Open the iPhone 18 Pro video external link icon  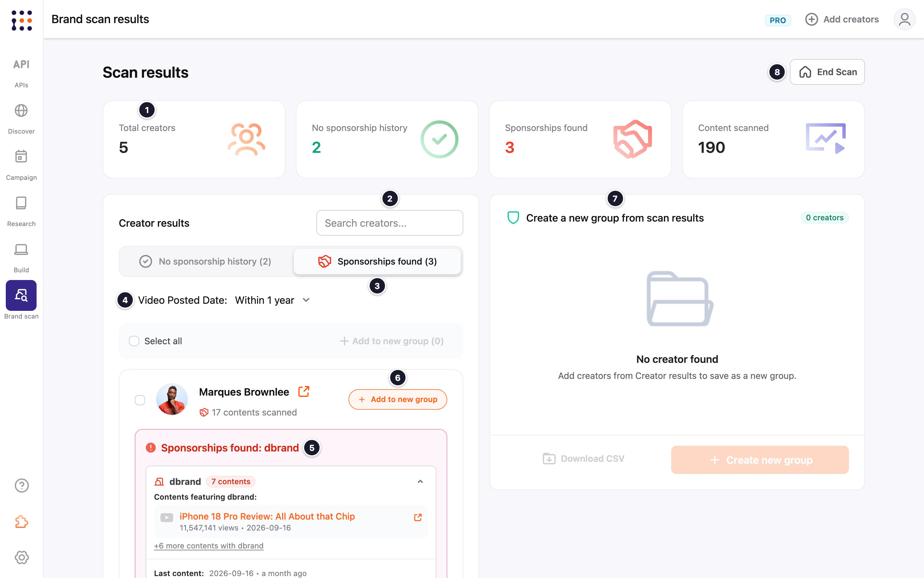(x=418, y=517)
